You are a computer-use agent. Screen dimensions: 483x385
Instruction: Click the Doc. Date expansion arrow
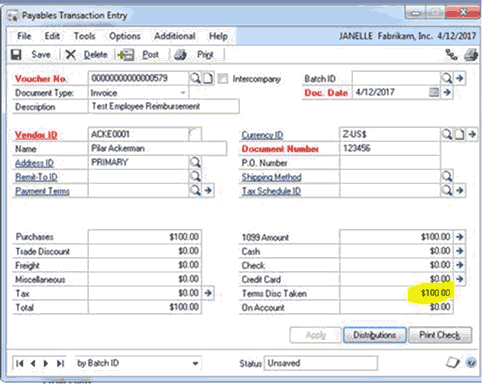[x=447, y=92]
